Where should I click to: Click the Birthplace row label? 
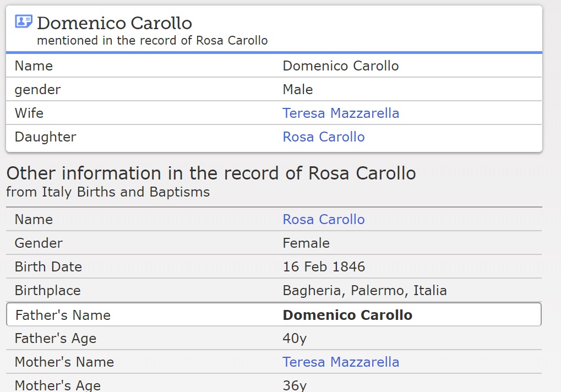pos(47,291)
